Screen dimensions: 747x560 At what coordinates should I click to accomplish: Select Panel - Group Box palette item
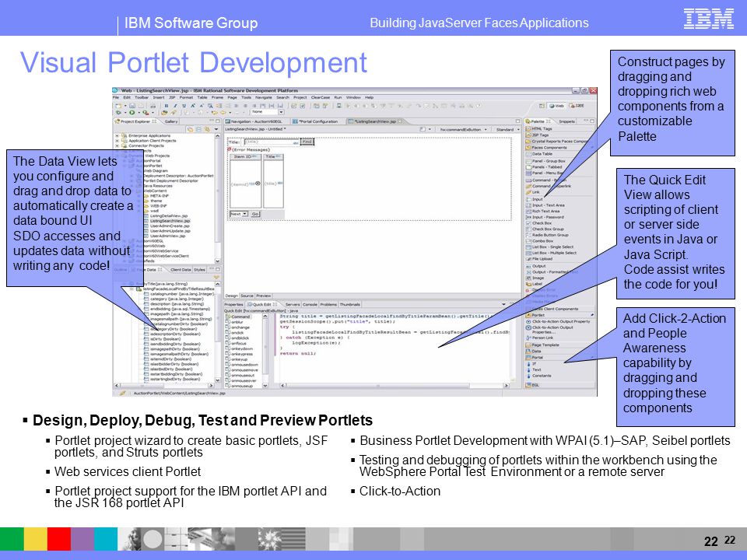point(545,161)
